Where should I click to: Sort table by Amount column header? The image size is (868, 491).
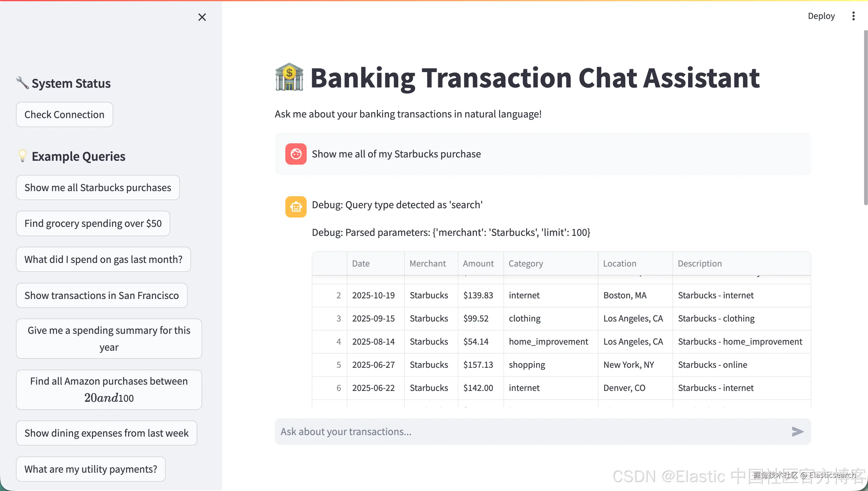click(478, 263)
